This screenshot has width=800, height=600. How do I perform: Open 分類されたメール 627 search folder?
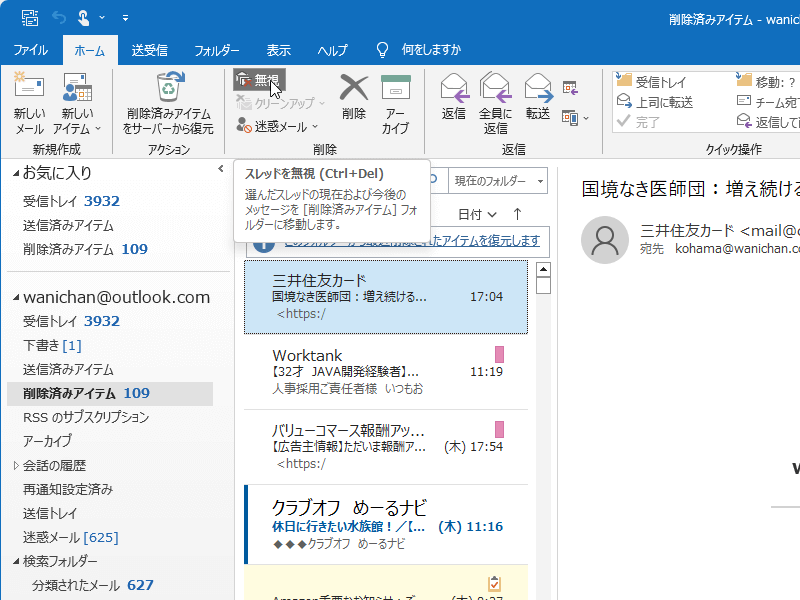(x=93, y=585)
